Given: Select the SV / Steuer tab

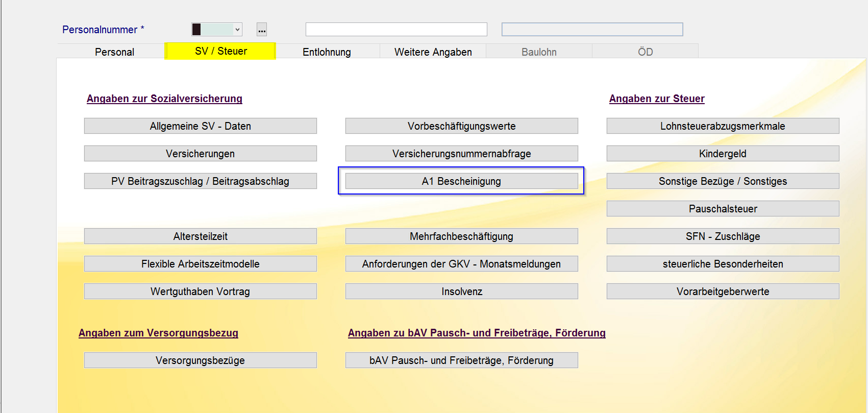Looking at the screenshot, I should [x=220, y=51].
